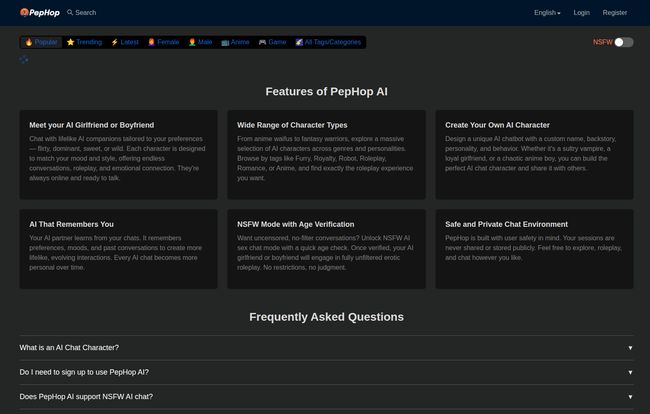Click the icon beside All Tags/Categories
Viewport: 650px width, 414px height.
pyautogui.click(x=299, y=42)
